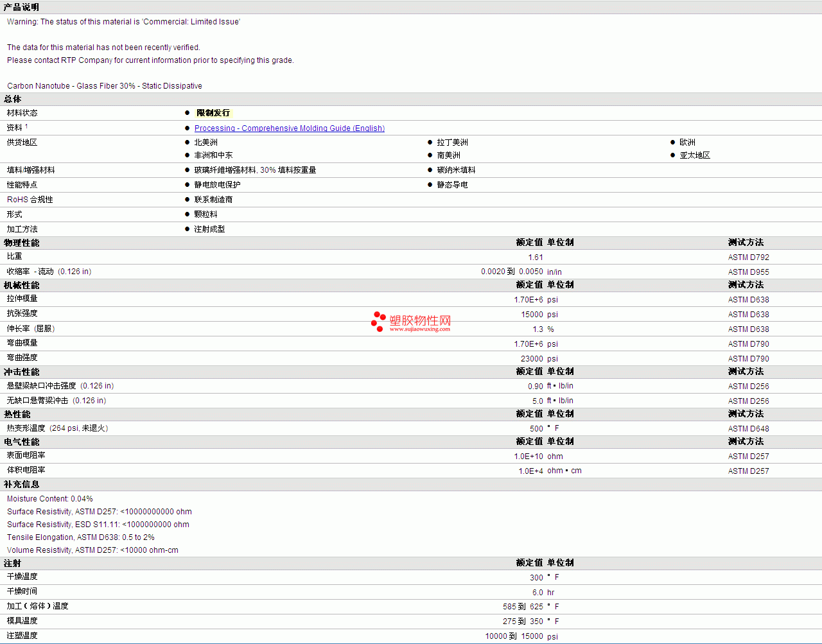822x644 pixels.
Task: Click the Moisture Content 0.04% line
Action: pos(50,499)
